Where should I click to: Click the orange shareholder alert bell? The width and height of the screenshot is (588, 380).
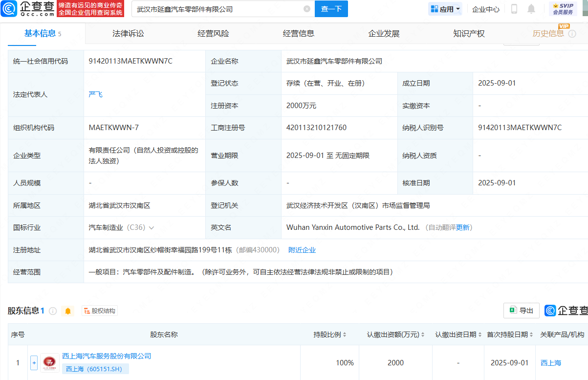point(68,311)
